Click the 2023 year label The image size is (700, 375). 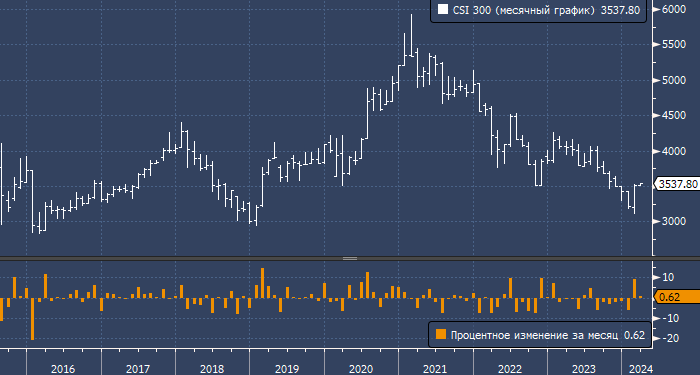(x=584, y=369)
